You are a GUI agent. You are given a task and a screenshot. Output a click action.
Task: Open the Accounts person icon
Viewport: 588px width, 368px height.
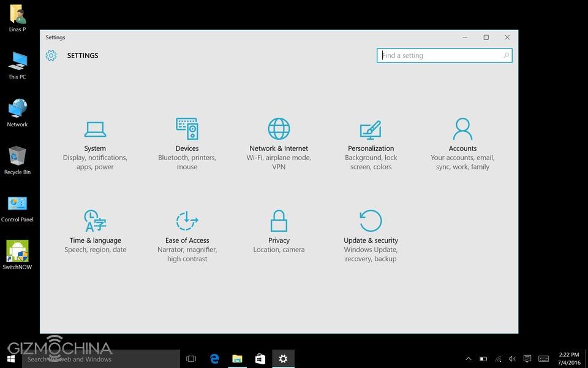coord(462,129)
